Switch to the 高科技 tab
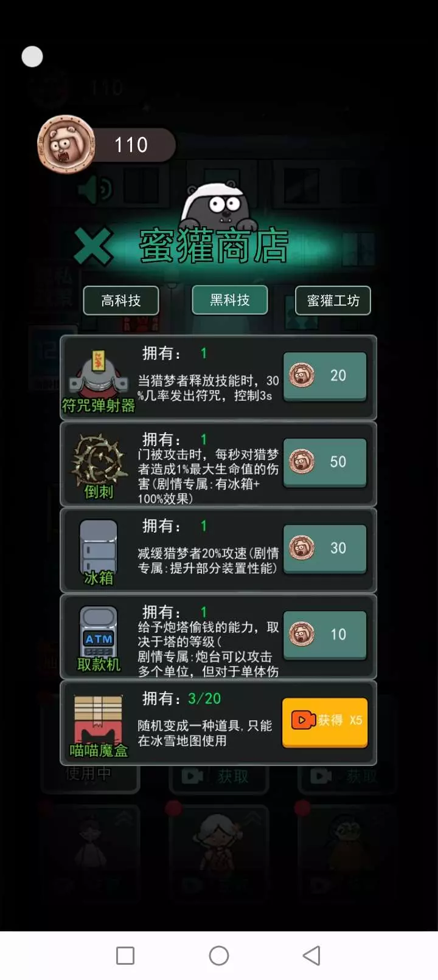The width and height of the screenshot is (438, 980). 121,300
